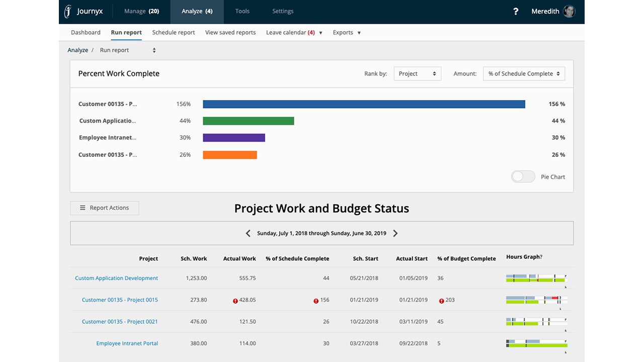Advance to next date range arrow
644x362 pixels.
(395, 233)
